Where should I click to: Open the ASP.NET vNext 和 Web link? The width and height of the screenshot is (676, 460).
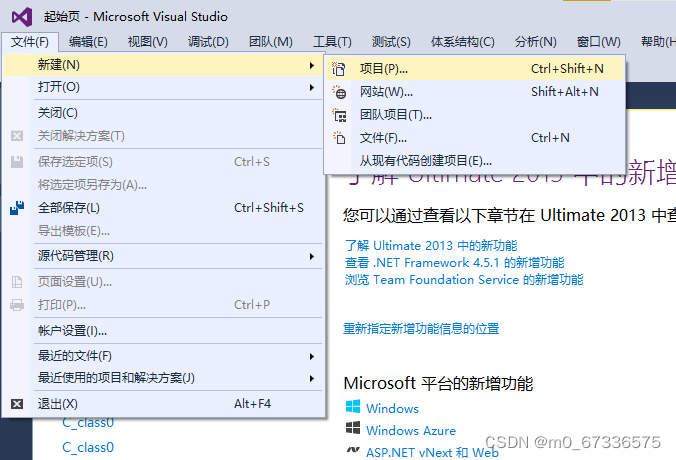coord(432,453)
